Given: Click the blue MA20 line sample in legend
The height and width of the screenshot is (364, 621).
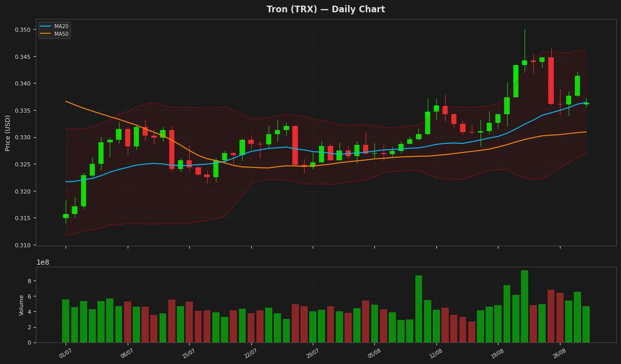Looking at the screenshot, I should pyautogui.click(x=46, y=26).
